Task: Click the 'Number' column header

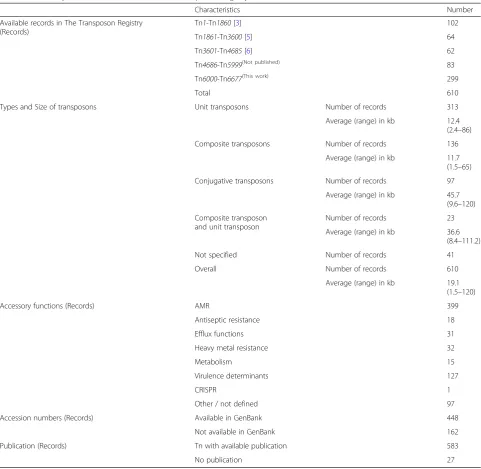Action: 460,10
